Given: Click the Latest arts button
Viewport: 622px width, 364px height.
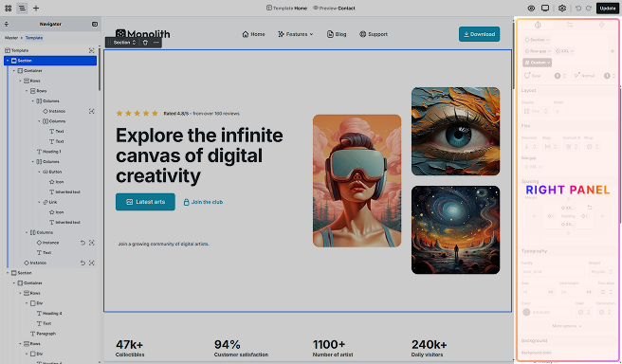Looking at the screenshot, I should pos(145,202).
